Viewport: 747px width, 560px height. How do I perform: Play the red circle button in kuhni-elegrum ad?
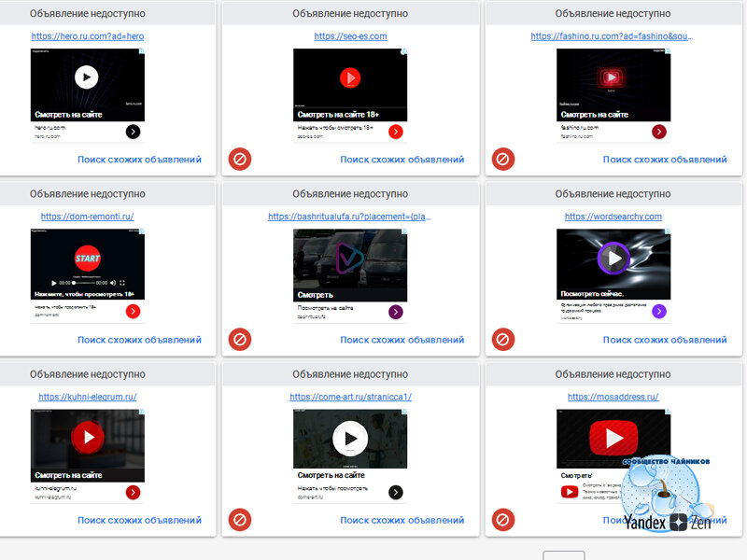(x=88, y=437)
